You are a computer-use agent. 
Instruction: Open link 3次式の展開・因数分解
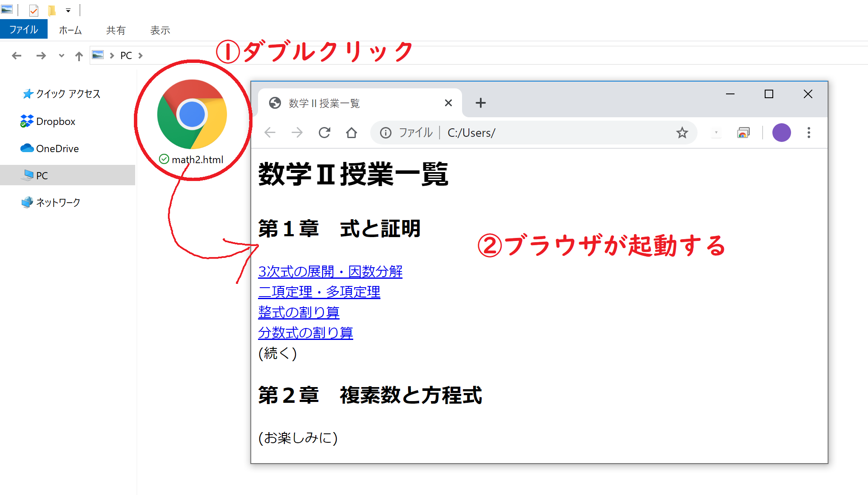[330, 272]
